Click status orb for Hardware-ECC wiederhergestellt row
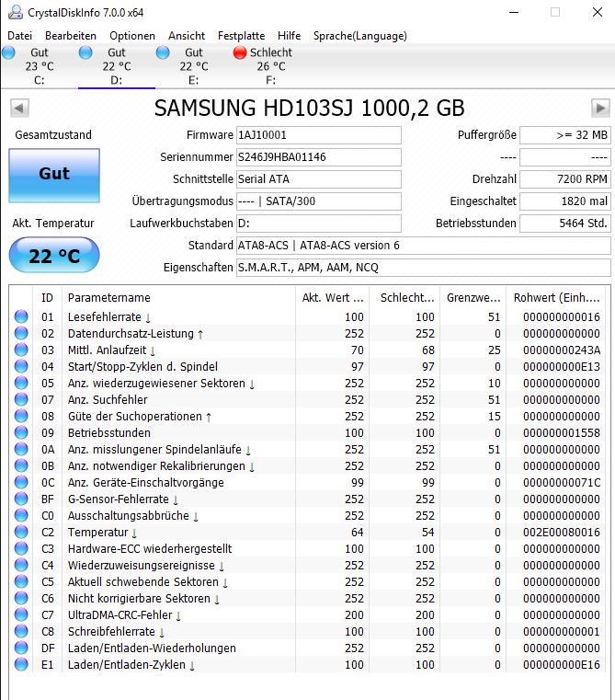This screenshot has height=700, width=615. point(21,548)
